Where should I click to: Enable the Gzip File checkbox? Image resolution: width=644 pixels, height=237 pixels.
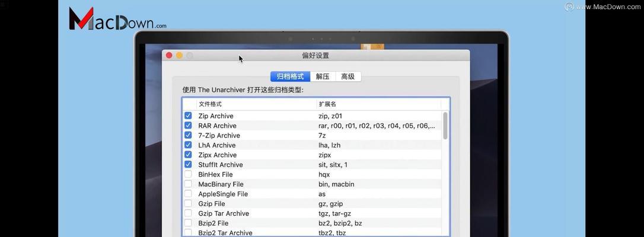coord(188,203)
